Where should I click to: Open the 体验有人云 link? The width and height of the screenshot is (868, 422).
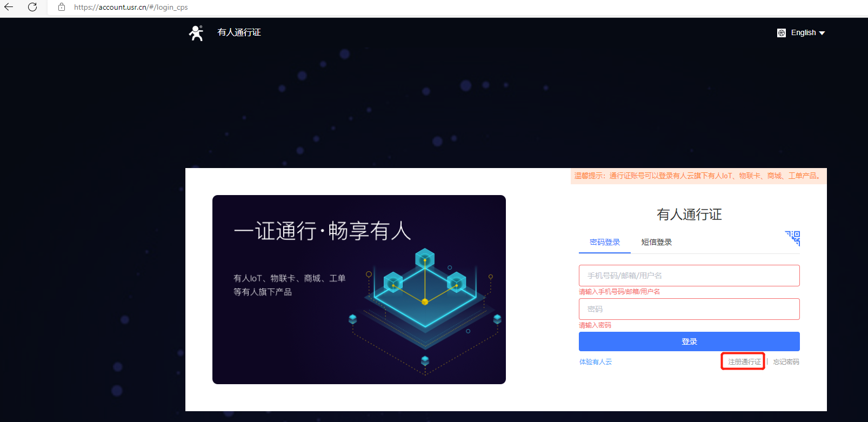pyautogui.click(x=596, y=362)
